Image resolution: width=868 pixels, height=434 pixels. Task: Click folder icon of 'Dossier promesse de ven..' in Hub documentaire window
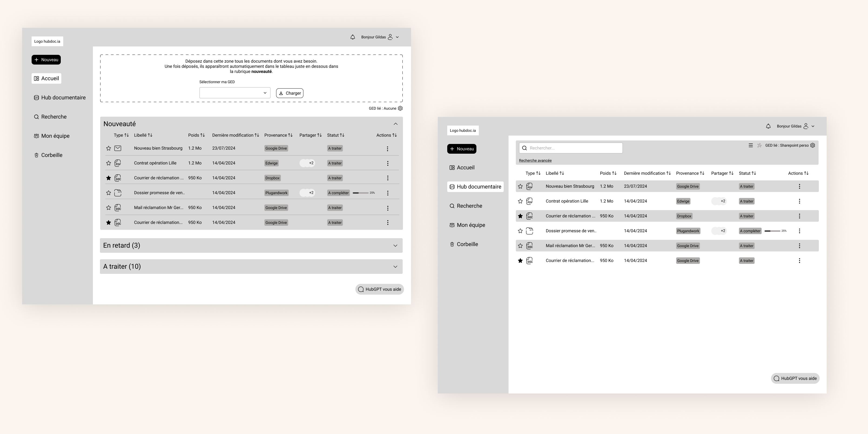529,231
